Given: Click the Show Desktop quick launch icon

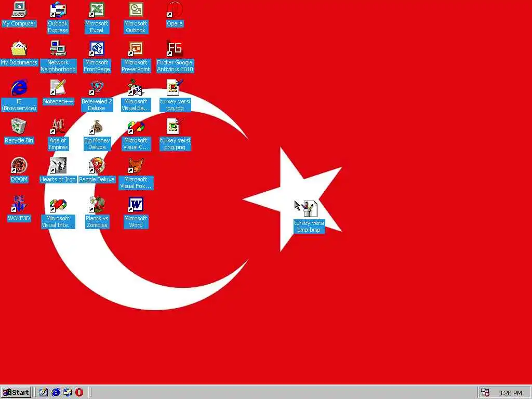Looking at the screenshot, I should pyautogui.click(x=44, y=393).
